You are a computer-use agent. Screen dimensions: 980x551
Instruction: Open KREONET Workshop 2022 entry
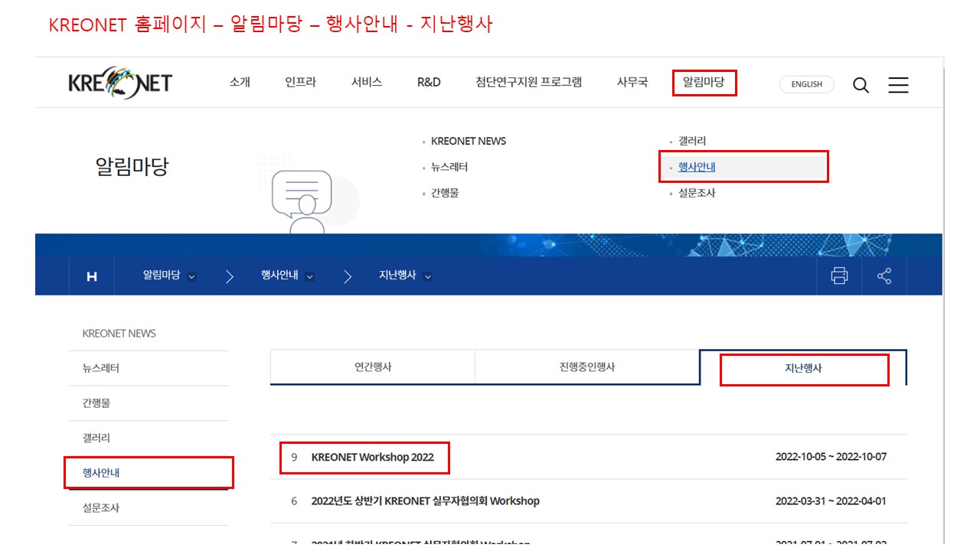pos(372,457)
